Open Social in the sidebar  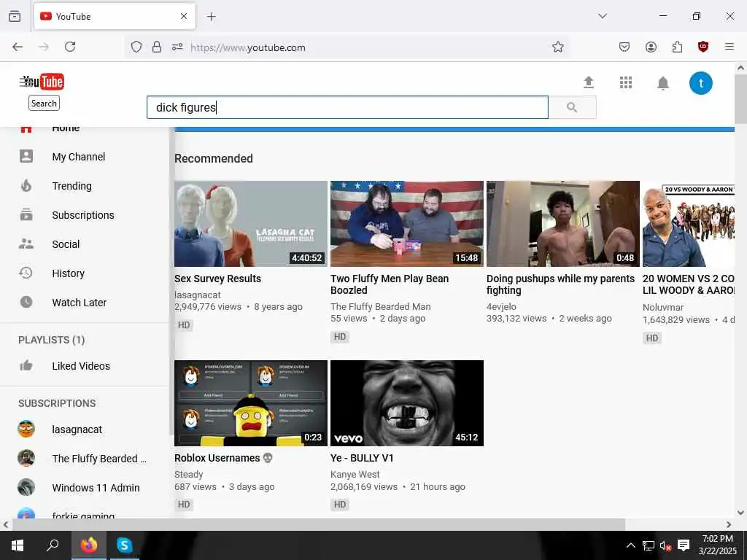point(66,244)
